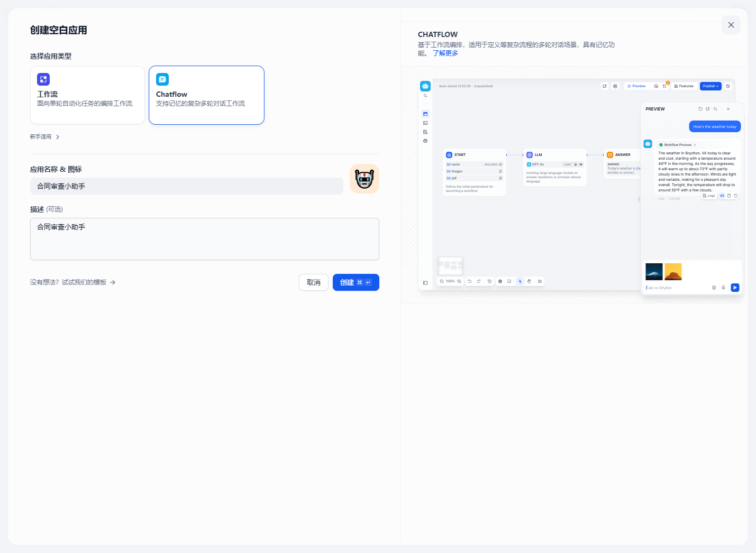This screenshot has height=553, width=756.
Task: Click the speaker audio icon in the illustrated reply
Action: tap(722, 196)
